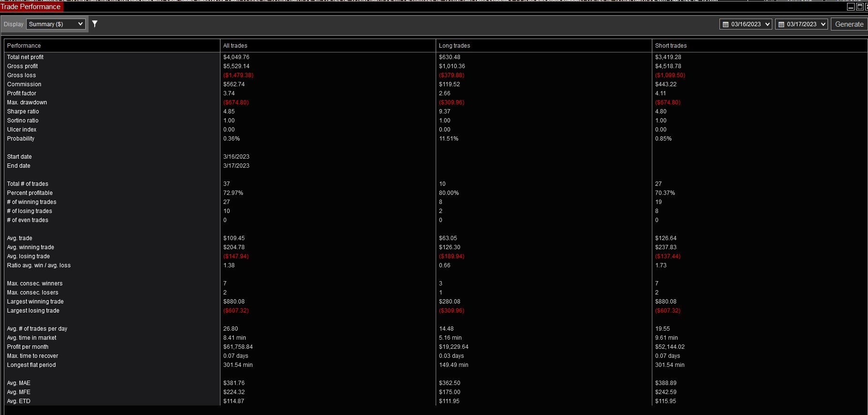This screenshot has width=868, height=415.
Task: Click the $19,229.64 long profit per month
Action: coord(454,347)
